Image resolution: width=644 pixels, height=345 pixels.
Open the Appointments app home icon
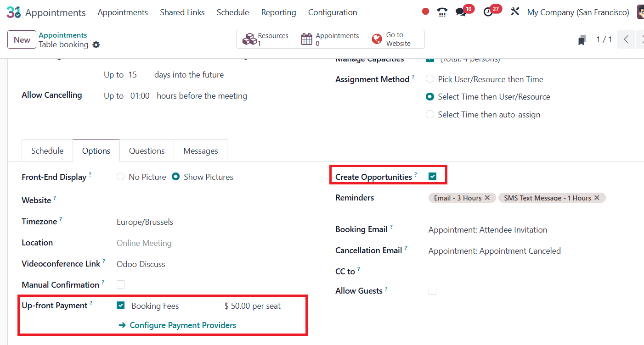click(13, 12)
